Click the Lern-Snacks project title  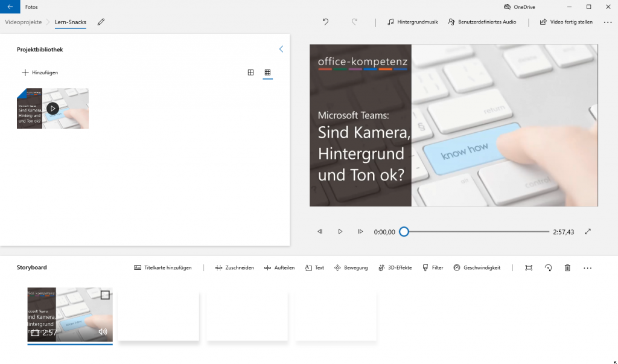coord(71,22)
